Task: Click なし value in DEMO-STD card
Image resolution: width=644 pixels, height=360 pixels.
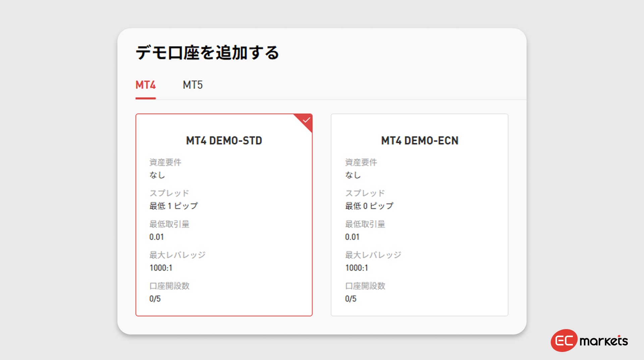Action: pyautogui.click(x=157, y=175)
